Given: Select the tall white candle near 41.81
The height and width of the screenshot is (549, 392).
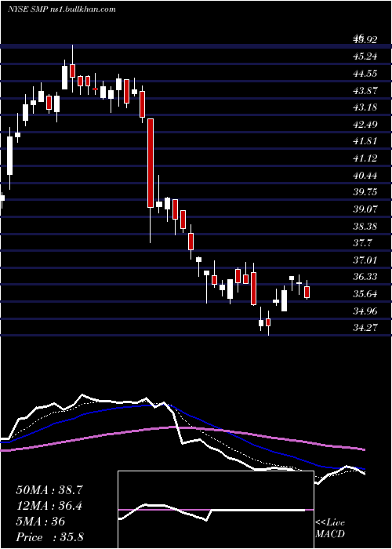Looking at the screenshot, I should pyautogui.click(x=9, y=155).
